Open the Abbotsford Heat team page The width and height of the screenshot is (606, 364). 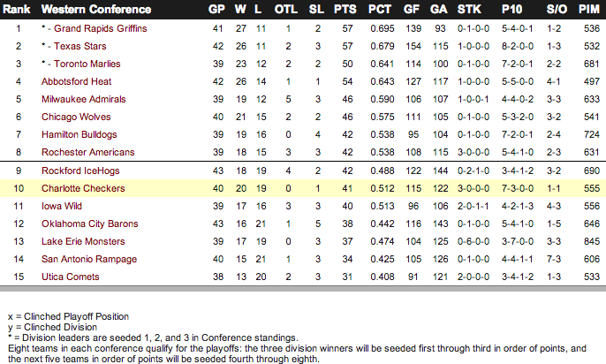tap(76, 81)
